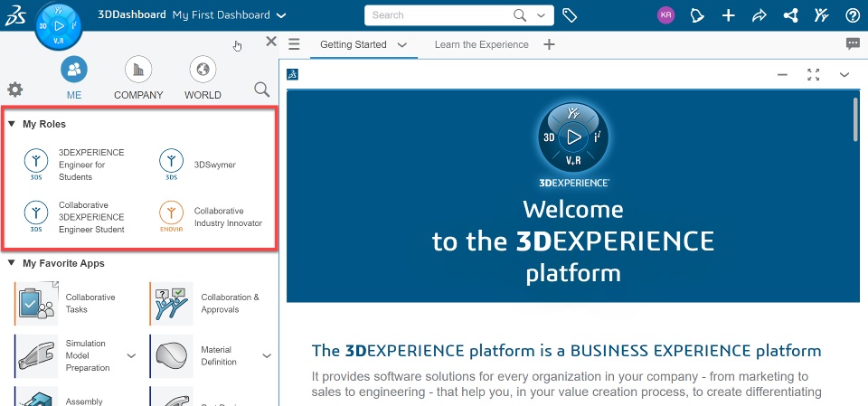Launch the Collaborative Tasks app
This screenshot has height=406, width=868.
pyautogui.click(x=36, y=303)
